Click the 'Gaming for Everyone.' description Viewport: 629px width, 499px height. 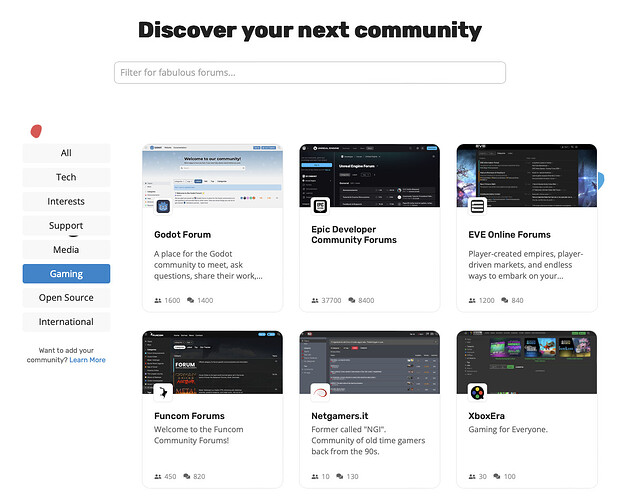click(508, 430)
